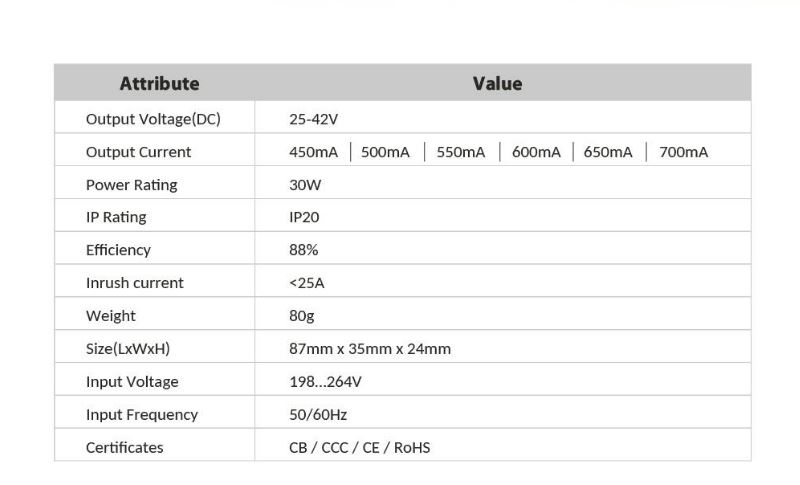Select the 450mA output current value
The image size is (800, 485).
313,152
